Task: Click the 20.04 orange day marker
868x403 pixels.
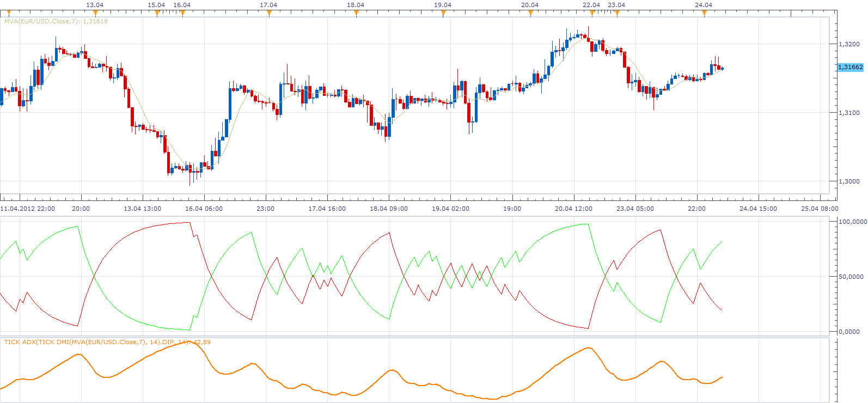Action: pos(530,13)
